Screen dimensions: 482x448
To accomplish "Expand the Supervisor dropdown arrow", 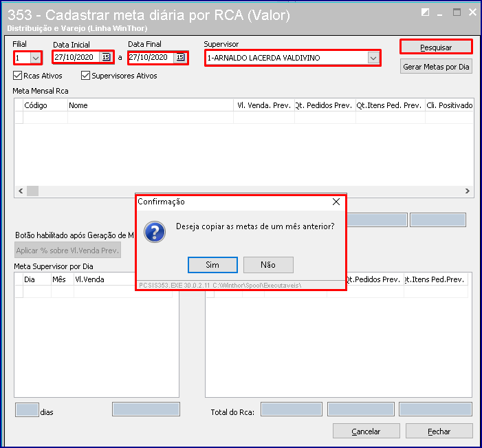I will [x=373, y=58].
